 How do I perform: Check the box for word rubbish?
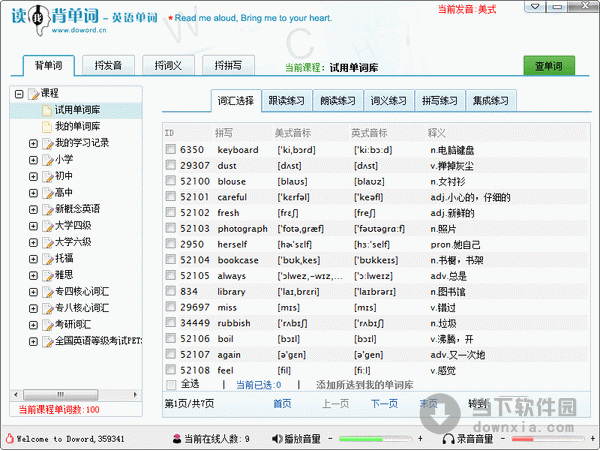[x=171, y=322]
